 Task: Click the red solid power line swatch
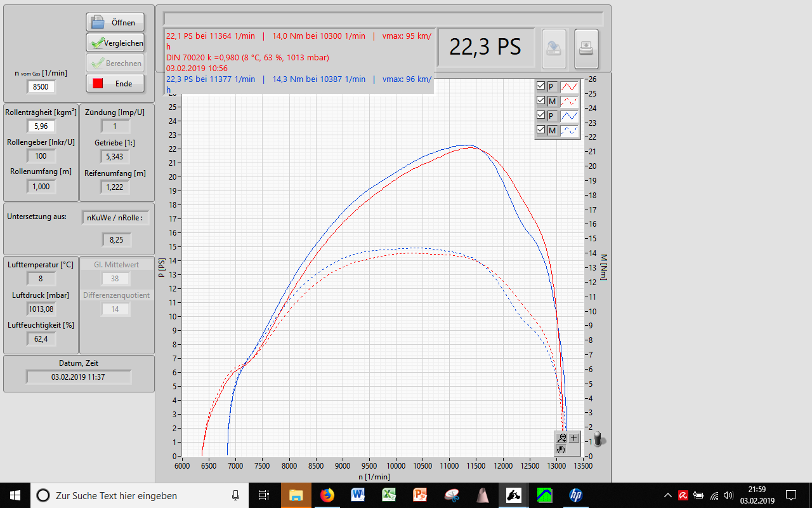pos(569,86)
